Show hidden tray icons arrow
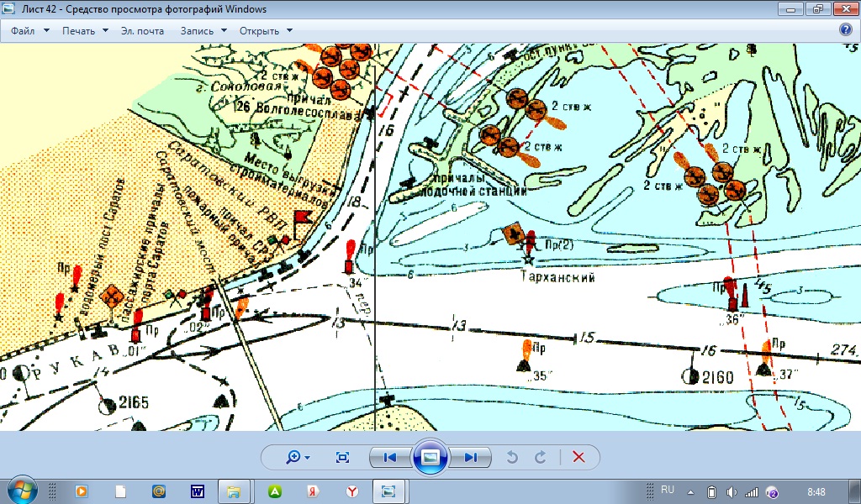The width and height of the screenshot is (861, 504). tap(690, 491)
